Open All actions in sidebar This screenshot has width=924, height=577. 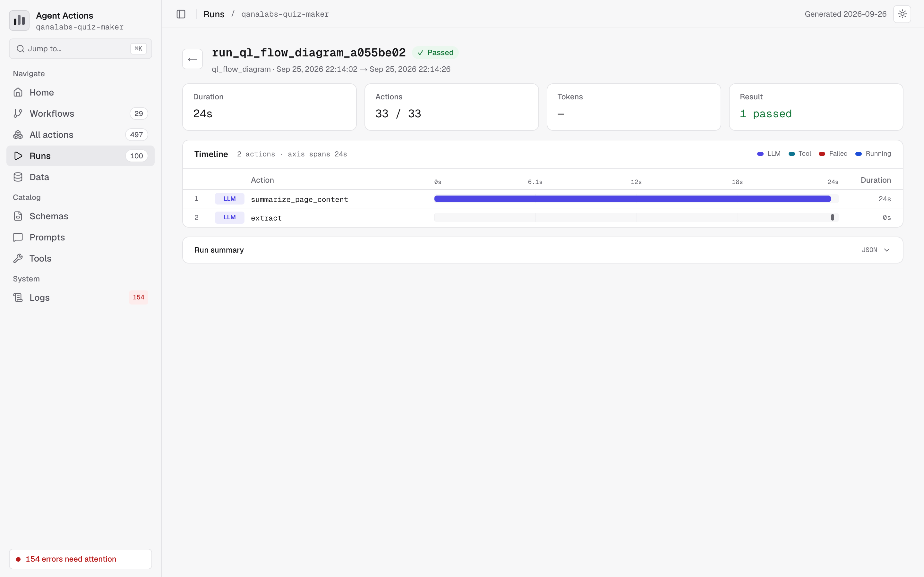[81, 135]
